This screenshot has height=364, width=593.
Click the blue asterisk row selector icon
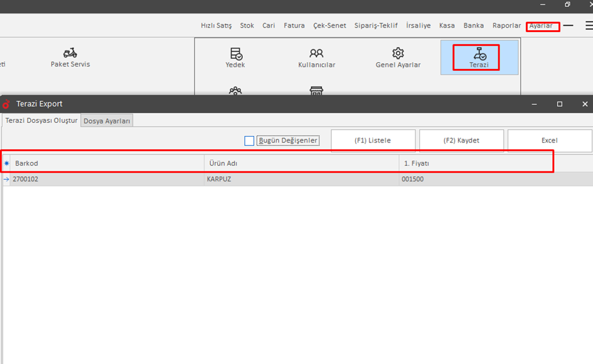point(6,163)
